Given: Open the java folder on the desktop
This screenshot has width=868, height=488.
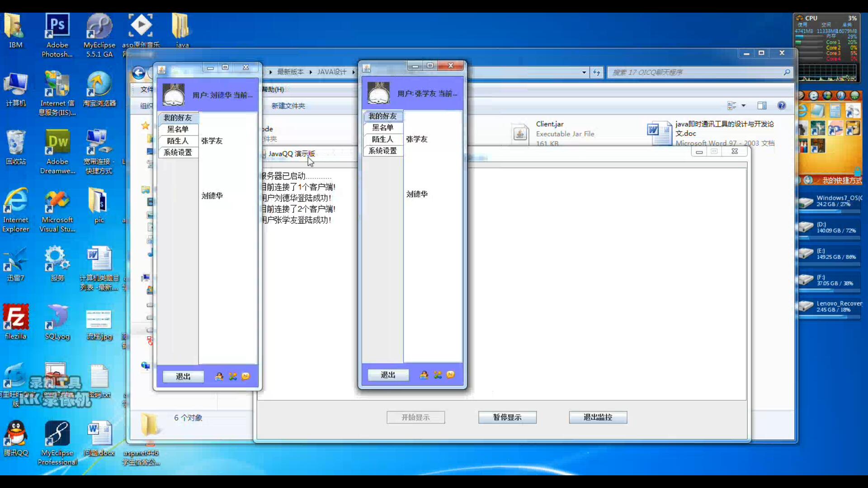Looking at the screenshot, I should (182, 31).
